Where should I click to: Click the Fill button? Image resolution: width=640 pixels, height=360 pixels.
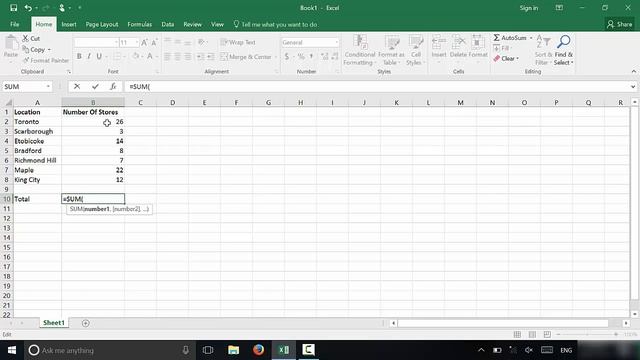tap(501, 48)
